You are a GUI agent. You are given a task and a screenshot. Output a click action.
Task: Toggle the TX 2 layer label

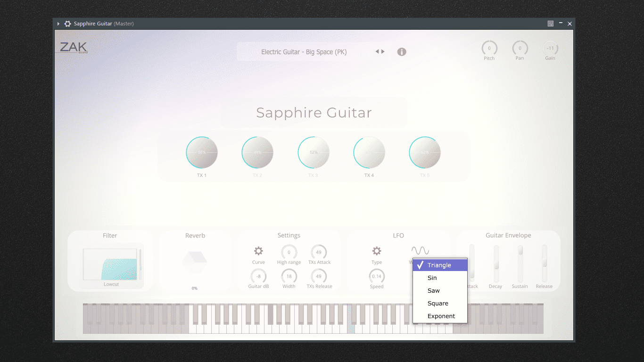(257, 175)
